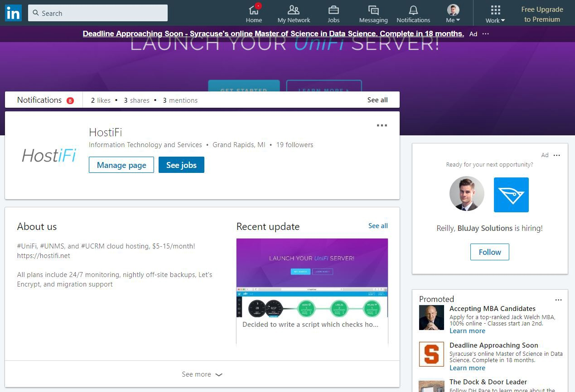Viewport: 575px width, 392px height.
Task: Click the Manage page button
Action: [x=121, y=165]
